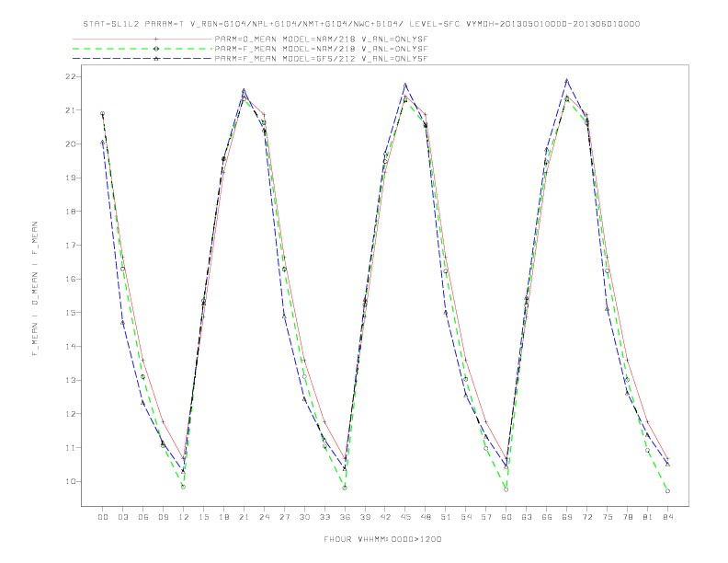Click y-axis tick label 17

click(x=70, y=246)
